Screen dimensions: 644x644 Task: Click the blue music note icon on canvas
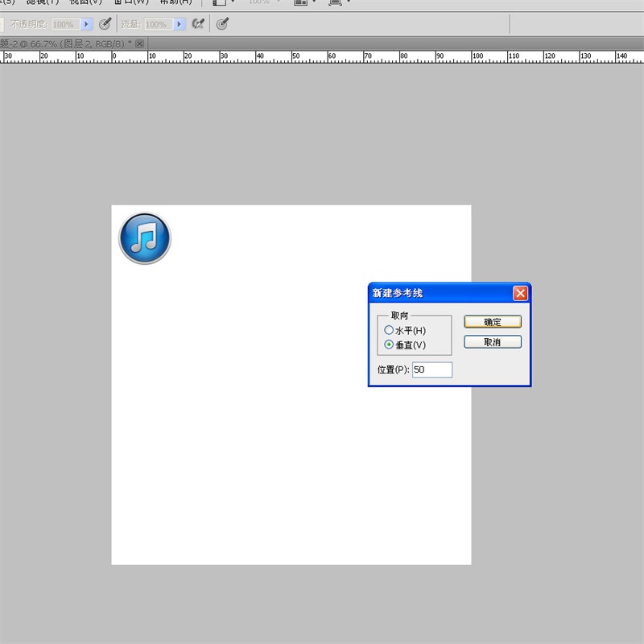pos(145,238)
